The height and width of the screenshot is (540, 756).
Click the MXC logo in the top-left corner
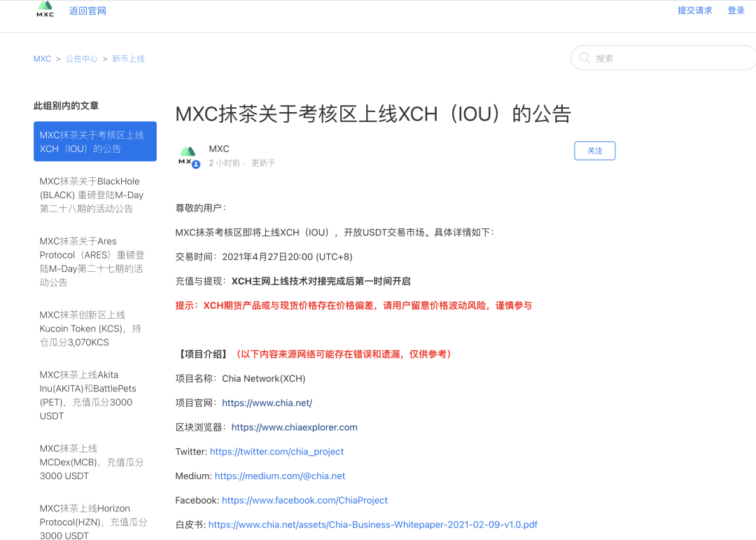point(44,10)
